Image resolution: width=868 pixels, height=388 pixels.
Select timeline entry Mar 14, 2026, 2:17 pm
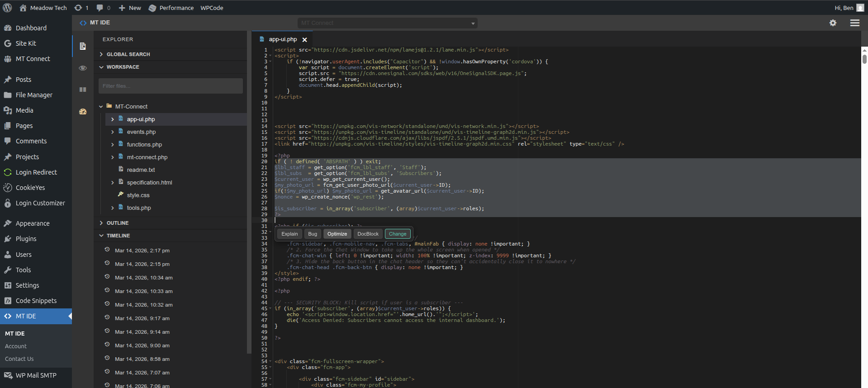142,251
